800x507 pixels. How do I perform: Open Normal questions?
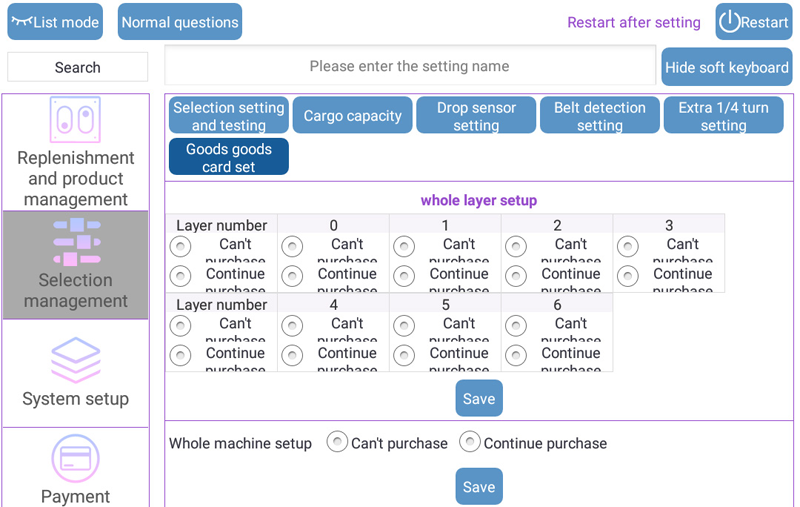point(180,22)
